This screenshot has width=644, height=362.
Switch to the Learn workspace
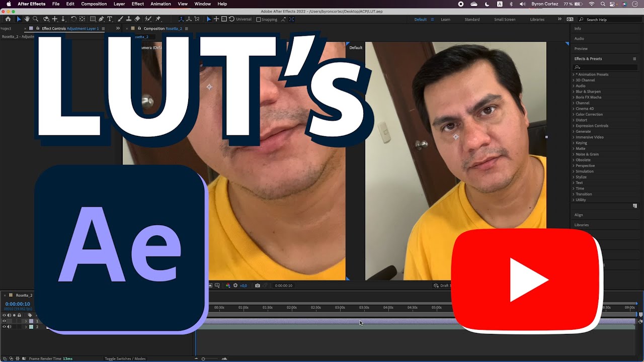tap(445, 20)
